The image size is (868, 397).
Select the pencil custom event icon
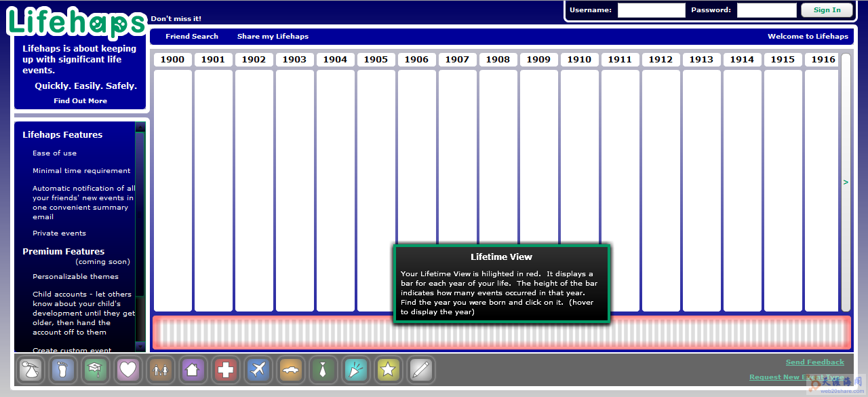[421, 370]
